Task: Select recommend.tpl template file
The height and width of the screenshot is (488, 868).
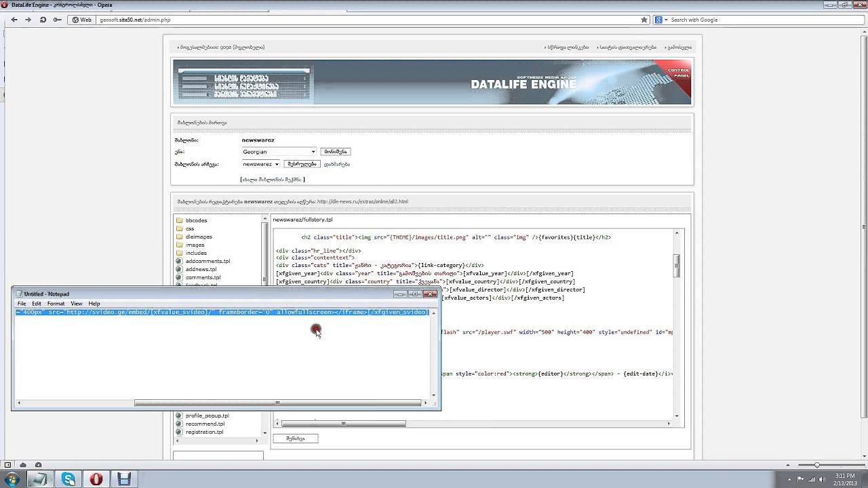Action: pyautogui.click(x=205, y=424)
